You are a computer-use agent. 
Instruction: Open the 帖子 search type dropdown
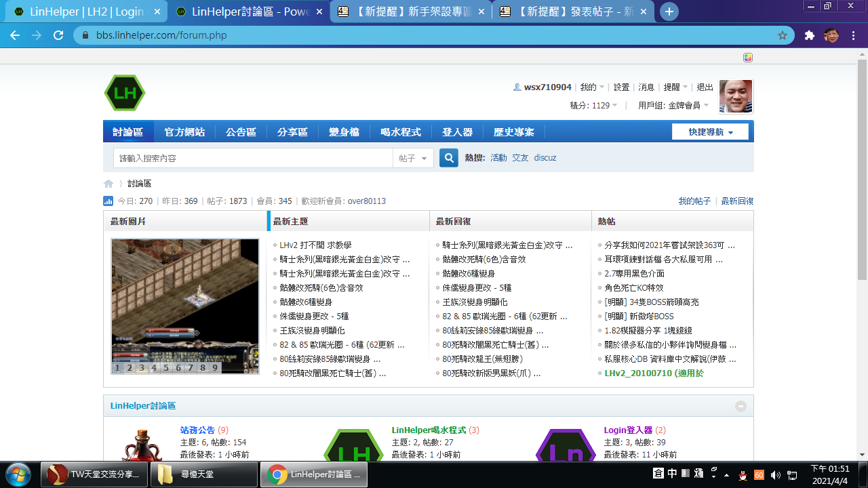pos(413,159)
